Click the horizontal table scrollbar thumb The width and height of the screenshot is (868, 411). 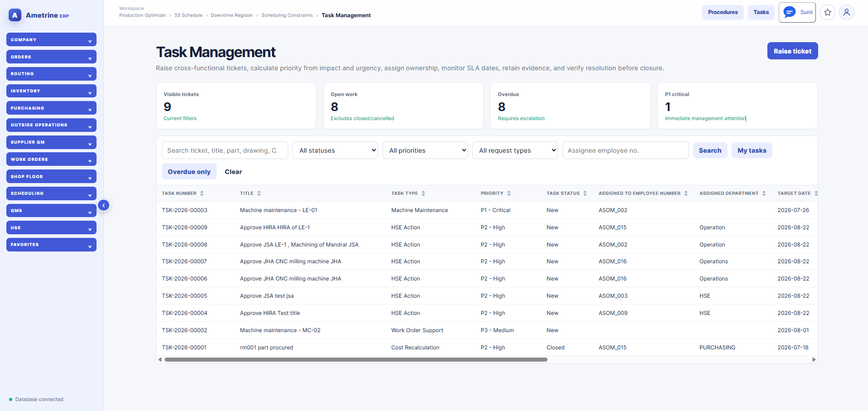(x=356, y=360)
